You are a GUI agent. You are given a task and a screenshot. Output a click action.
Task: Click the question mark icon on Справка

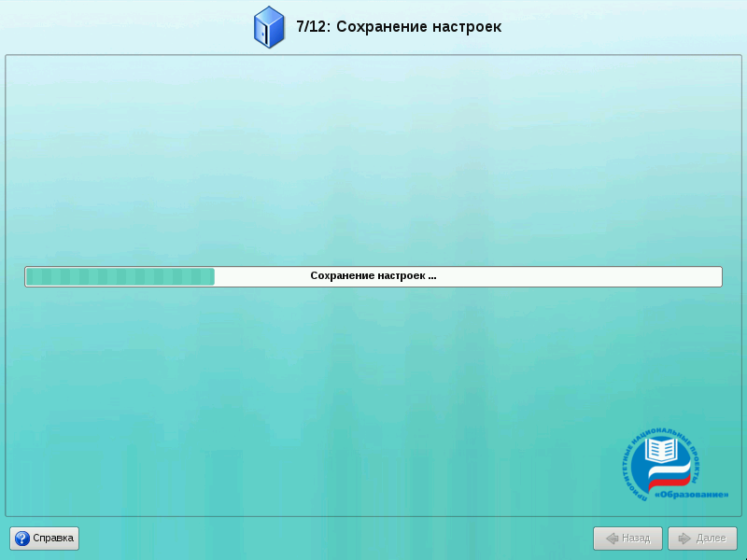22,539
